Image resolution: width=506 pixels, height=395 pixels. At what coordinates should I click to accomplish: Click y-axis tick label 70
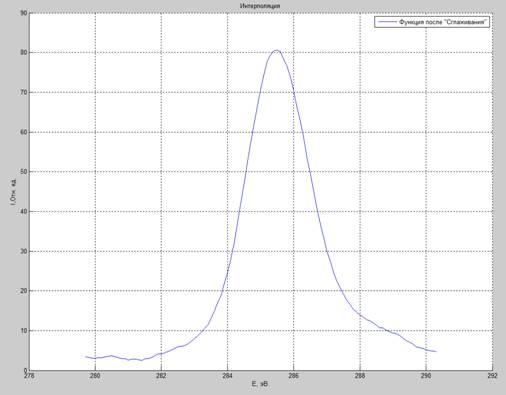pyautogui.click(x=23, y=92)
